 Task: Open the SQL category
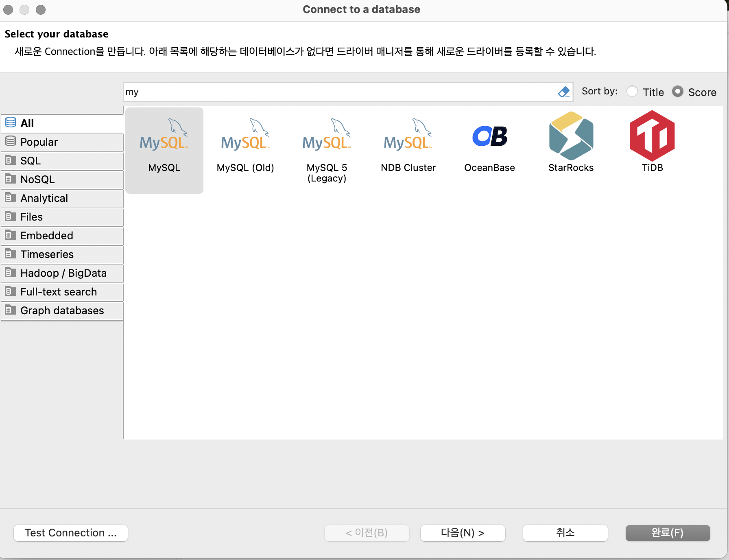click(x=62, y=161)
